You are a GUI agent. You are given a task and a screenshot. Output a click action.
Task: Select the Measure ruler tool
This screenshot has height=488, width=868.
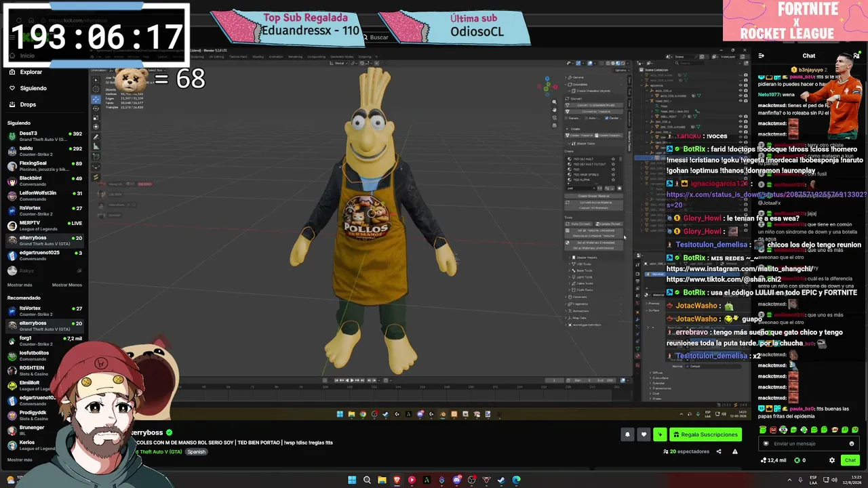(x=96, y=146)
